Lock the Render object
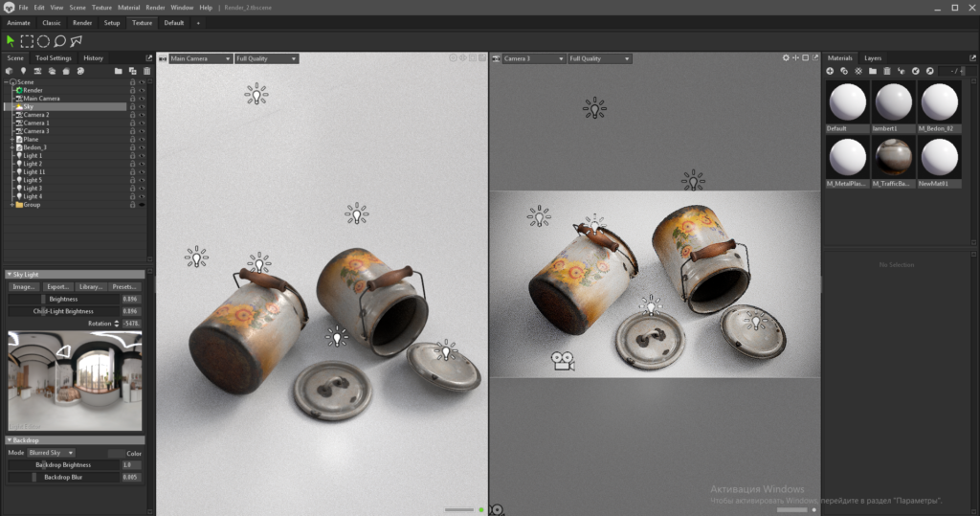The width and height of the screenshot is (980, 516). (x=132, y=91)
